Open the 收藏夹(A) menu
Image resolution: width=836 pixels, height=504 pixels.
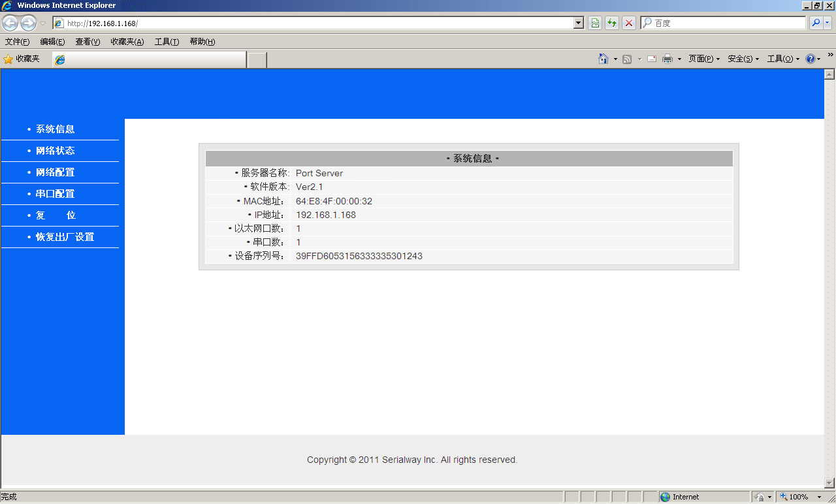pyautogui.click(x=127, y=42)
